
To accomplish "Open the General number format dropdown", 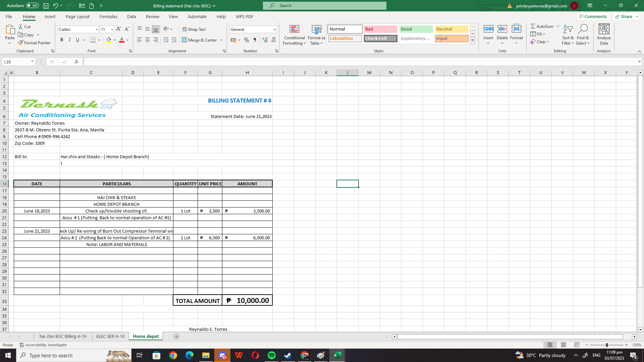I will point(274,29).
